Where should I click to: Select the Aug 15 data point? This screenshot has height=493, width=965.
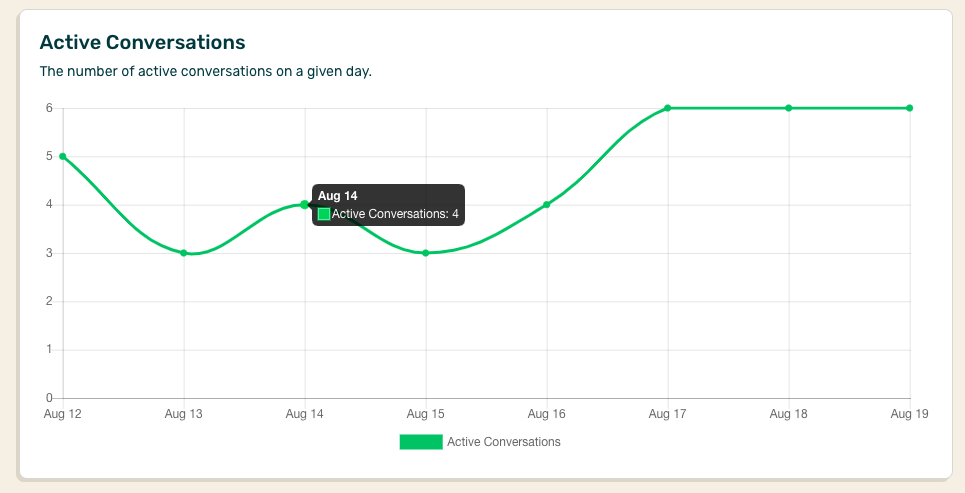coord(426,253)
